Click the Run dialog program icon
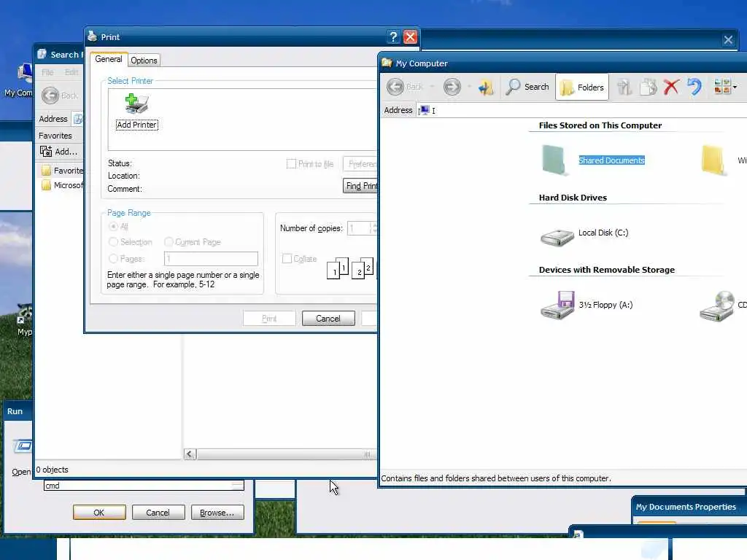 click(x=23, y=446)
